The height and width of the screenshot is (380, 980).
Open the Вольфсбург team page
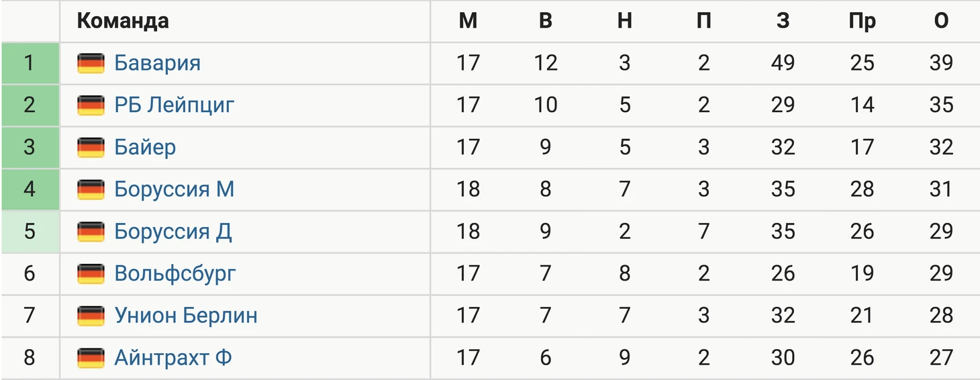point(175,273)
